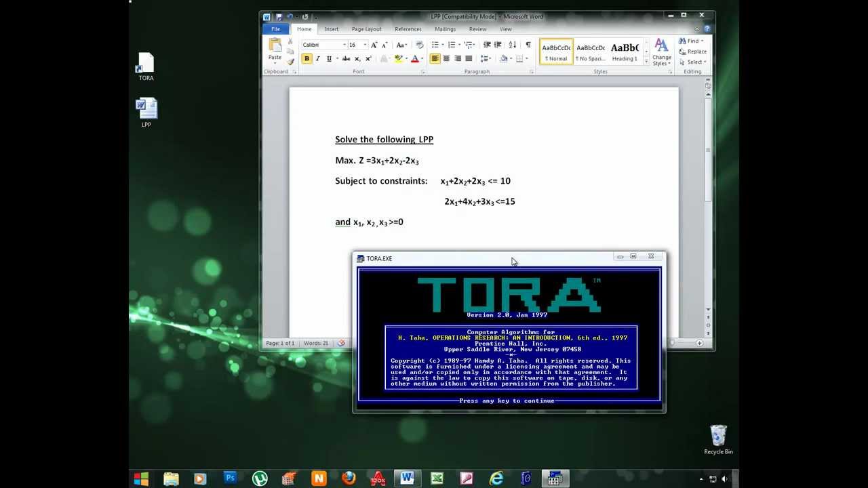
Task: Open the File tab in Word
Action: tap(276, 29)
